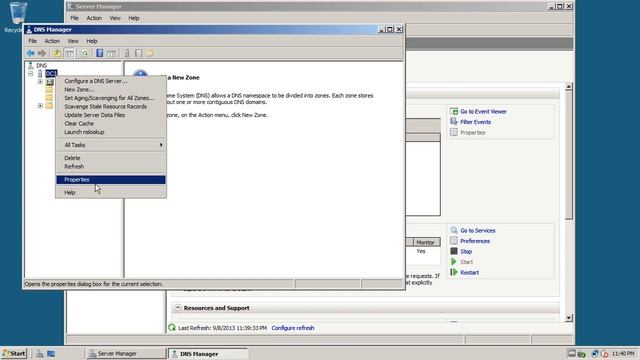This screenshot has height=360, width=640.
Task: Open the DNS Manager Action menu
Action: [52, 41]
